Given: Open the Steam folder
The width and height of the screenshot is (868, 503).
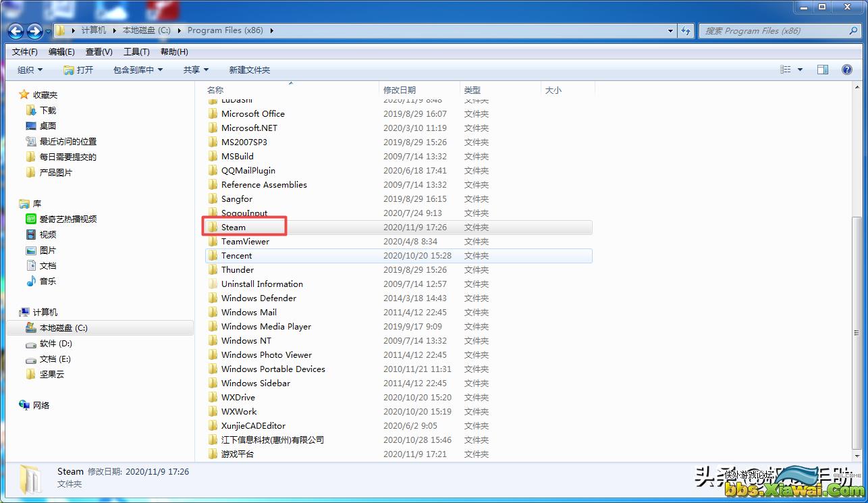Looking at the screenshot, I should [x=234, y=228].
